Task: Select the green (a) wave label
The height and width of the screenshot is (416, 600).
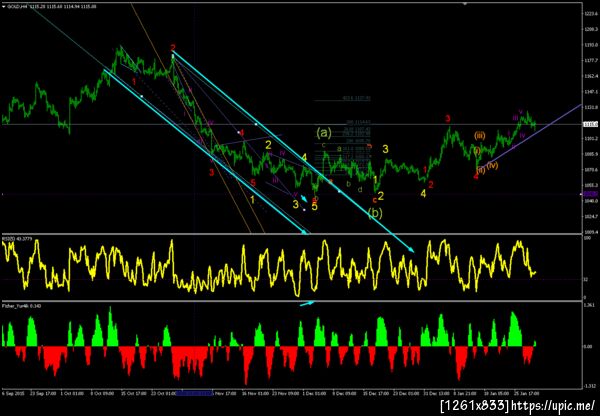Action: pos(324,133)
